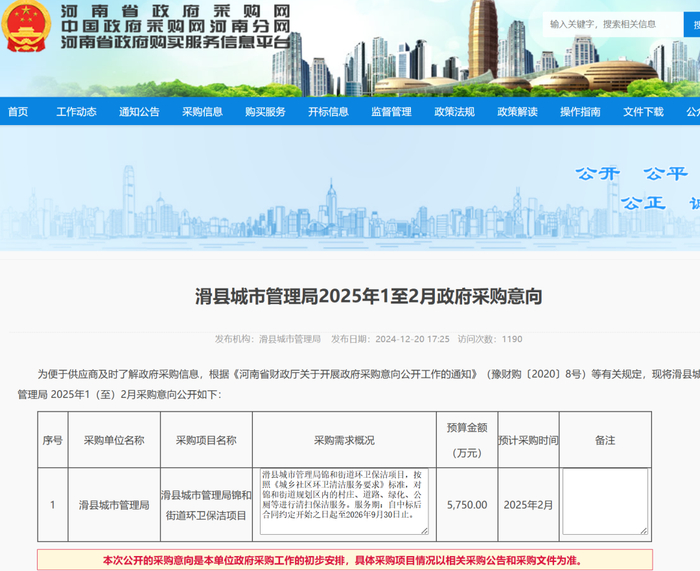Click the article title 滑县城市管理局2025年1至2月政府采购意向
Image resolution: width=700 pixels, height=571 pixels.
coord(369,296)
